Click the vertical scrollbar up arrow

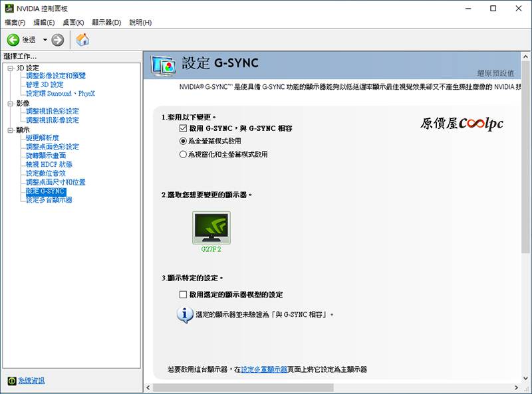pyautogui.click(x=525, y=56)
